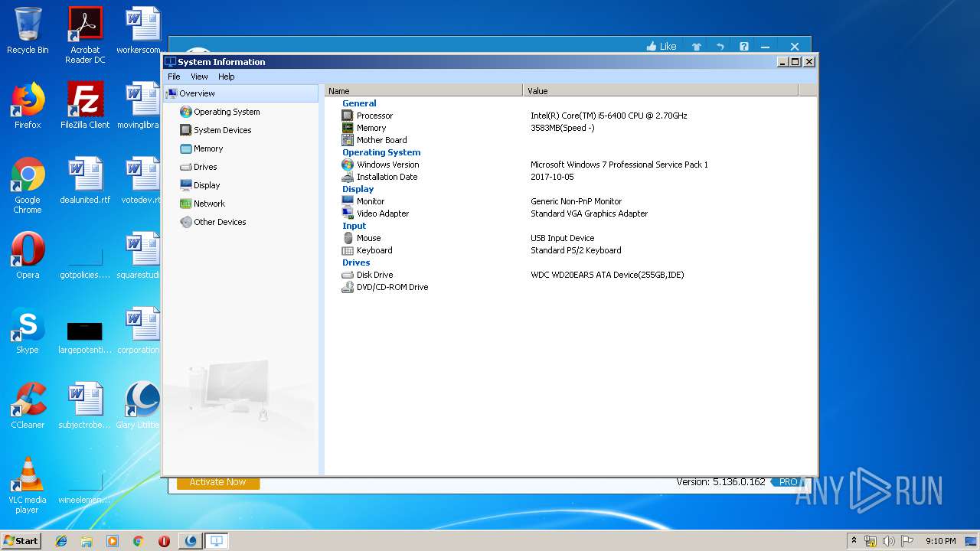The image size is (980, 551).
Task: Open the View menu
Action: (199, 77)
